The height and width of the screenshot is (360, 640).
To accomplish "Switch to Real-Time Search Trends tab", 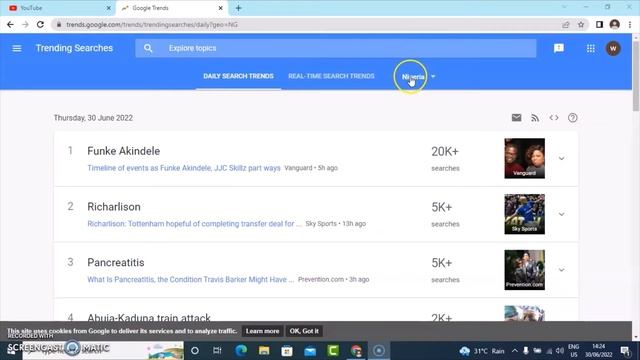I will point(331,76).
